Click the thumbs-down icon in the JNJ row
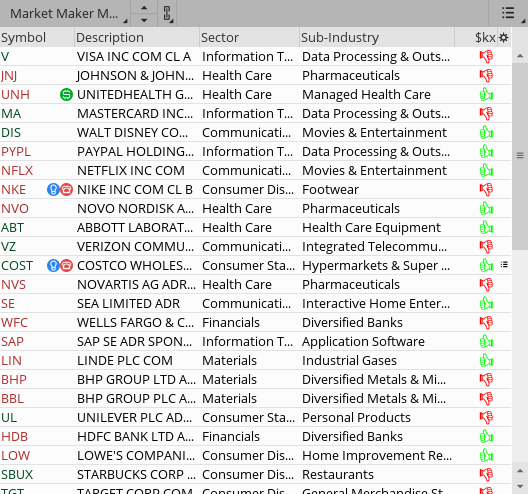Viewport: 528px width, 494px height. click(x=486, y=75)
